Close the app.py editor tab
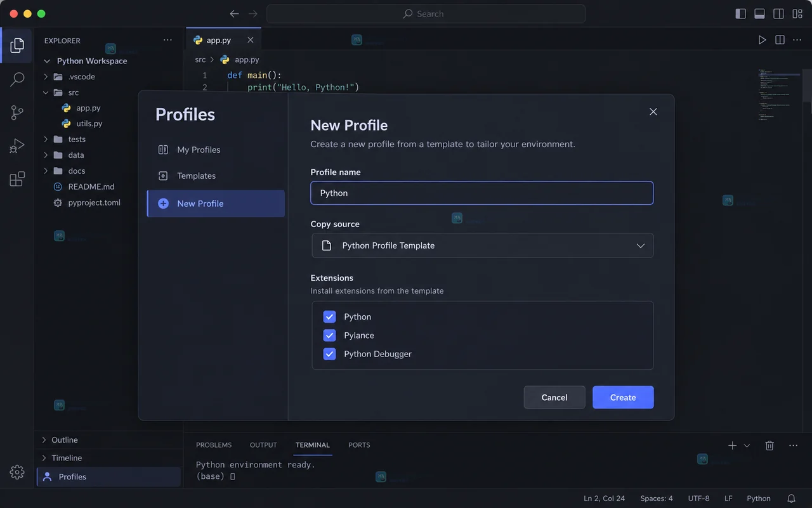812x508 pixels. (x=251, y=40)
